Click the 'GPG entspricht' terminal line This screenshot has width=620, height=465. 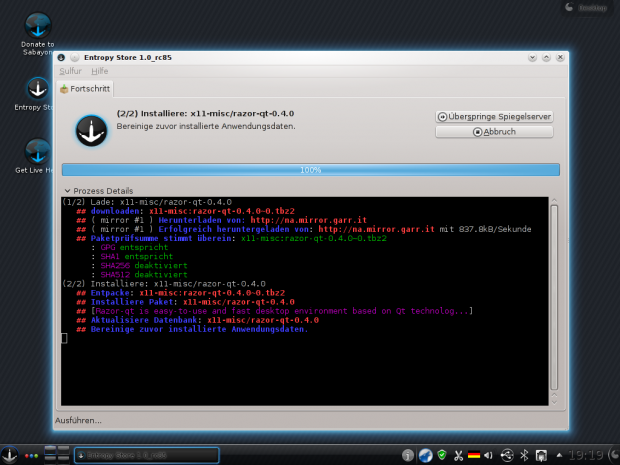[130, 248]
